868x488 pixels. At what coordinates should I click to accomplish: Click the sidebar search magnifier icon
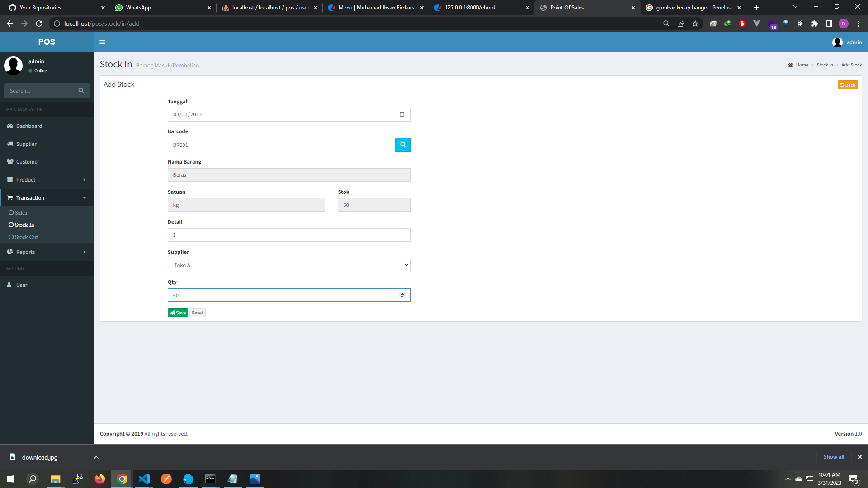tap(81, 90)
